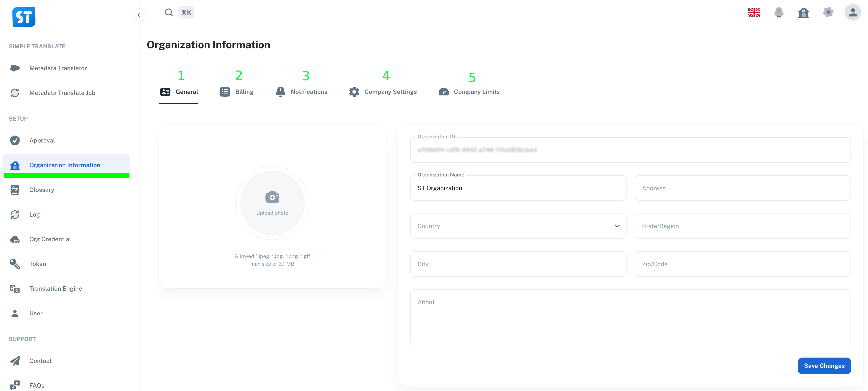This screenshot has width=868, height=391.
Task: Click the Upload photo circle
Action: coord(272,203)
